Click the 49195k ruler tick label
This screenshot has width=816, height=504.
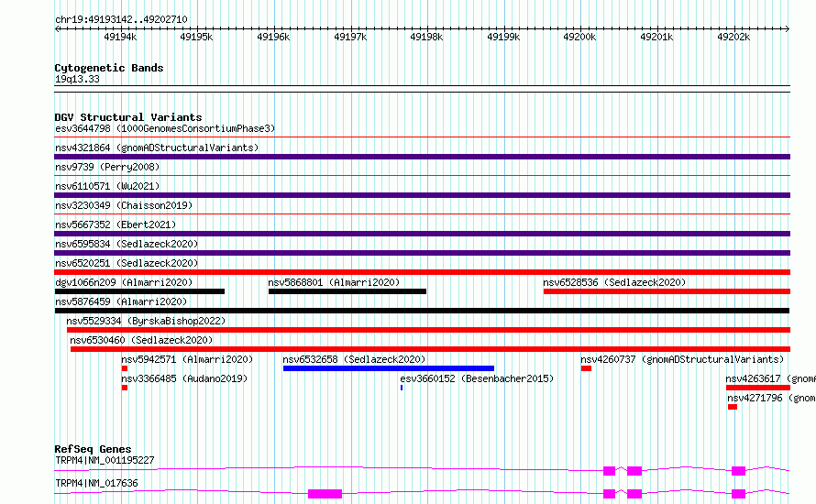pyautogui.click(x=196, y=37)
